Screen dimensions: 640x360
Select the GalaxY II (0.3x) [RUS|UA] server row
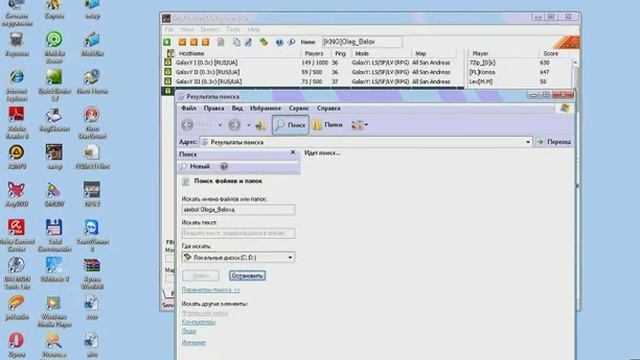point(313,72)
